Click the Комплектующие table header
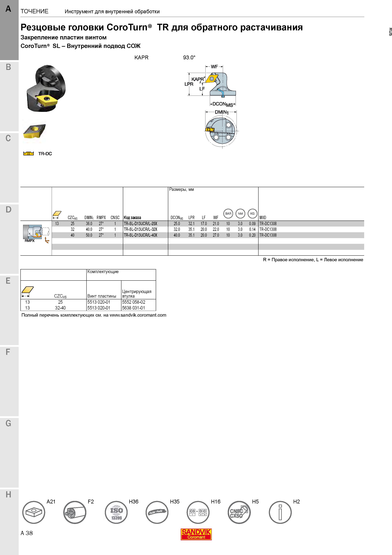Screen dimensions: 392x555 coord(103,272)
